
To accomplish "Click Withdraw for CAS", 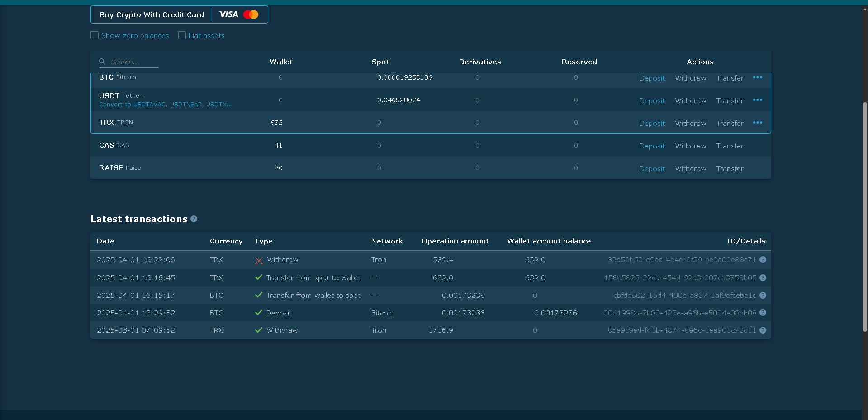I will pyautogui.click(x=690, y=146).
